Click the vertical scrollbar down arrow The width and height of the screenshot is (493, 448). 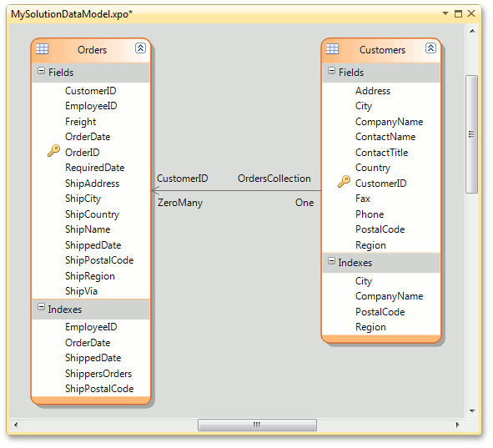coord(472,411)
